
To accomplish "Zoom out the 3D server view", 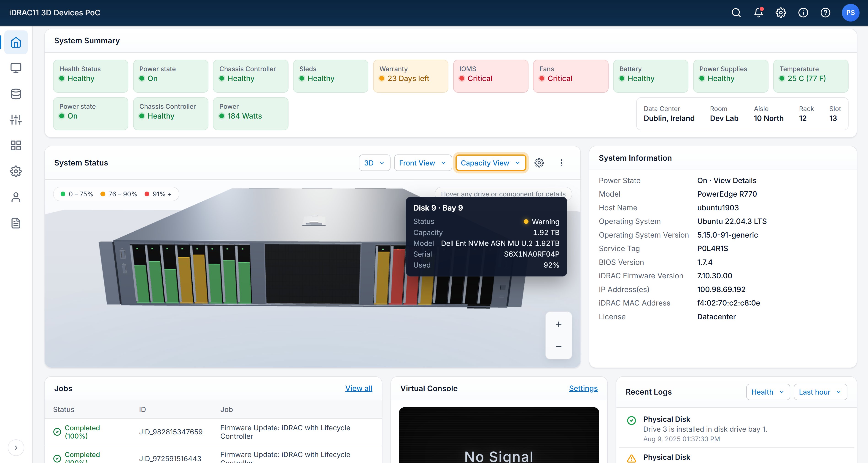I will [558, 347].
